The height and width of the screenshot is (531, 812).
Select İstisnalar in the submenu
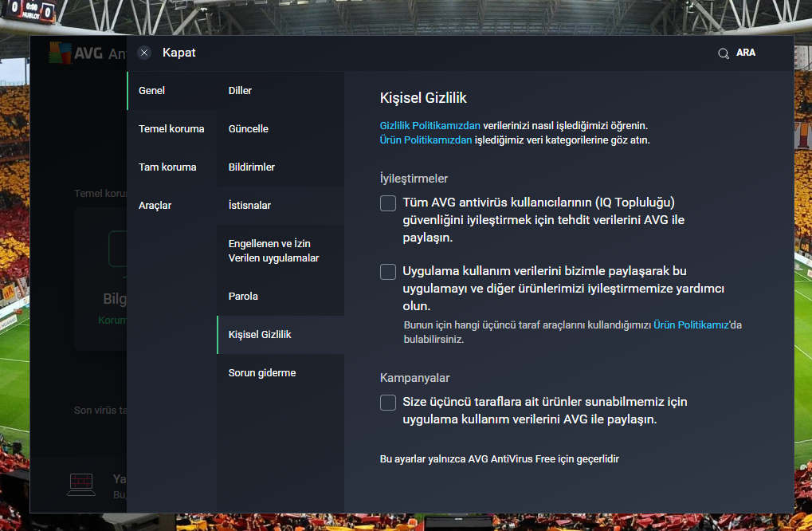point(249,206)
